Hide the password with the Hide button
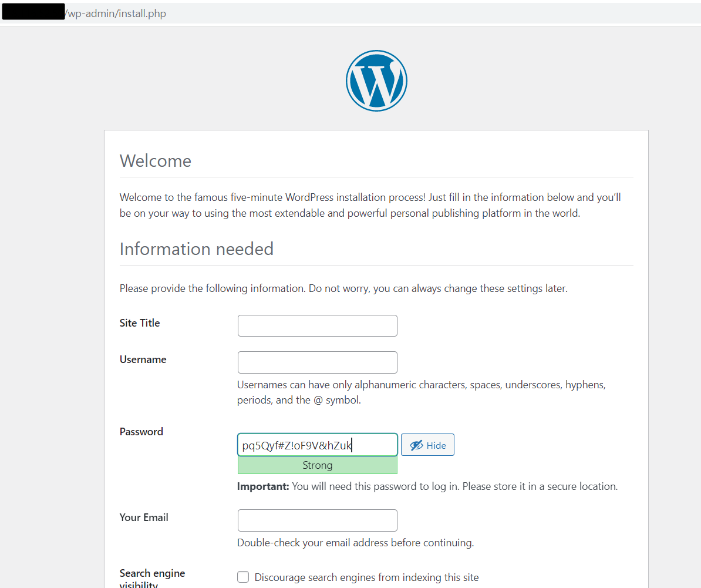This screenshot has width=701, height=588. pyautogui.click(x=427, y=445)
